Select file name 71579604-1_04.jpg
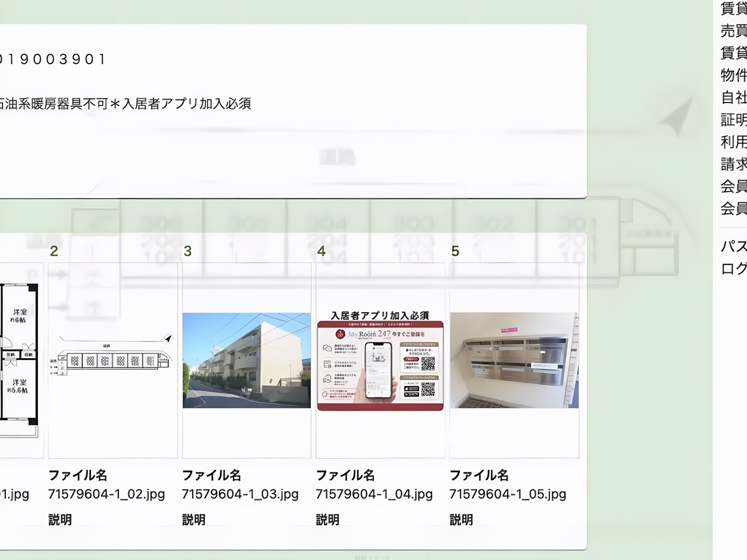 [x=374, y=495]
